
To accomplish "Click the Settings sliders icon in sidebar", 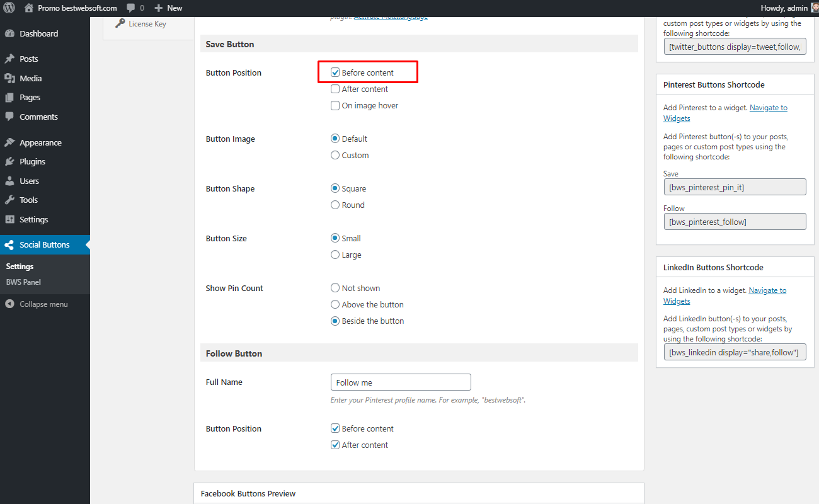I will [9, 219].
